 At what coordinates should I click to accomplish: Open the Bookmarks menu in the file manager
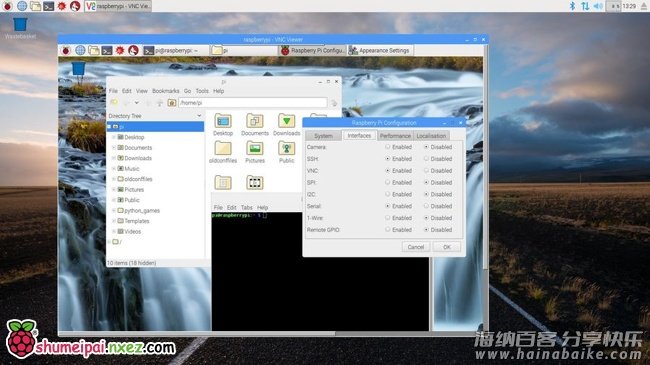165,91
